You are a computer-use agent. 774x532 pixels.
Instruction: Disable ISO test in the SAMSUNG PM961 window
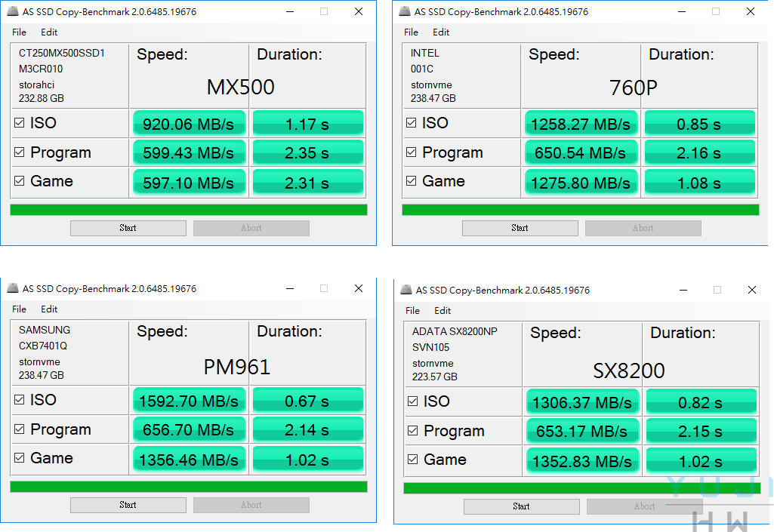point(19,400)
